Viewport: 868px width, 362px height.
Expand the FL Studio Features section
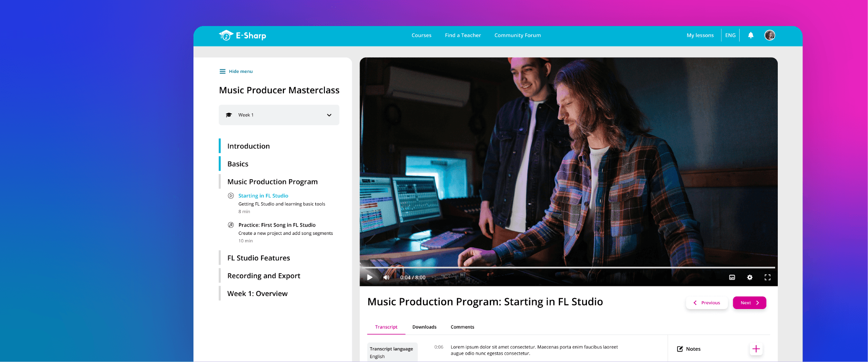(259, 258)
